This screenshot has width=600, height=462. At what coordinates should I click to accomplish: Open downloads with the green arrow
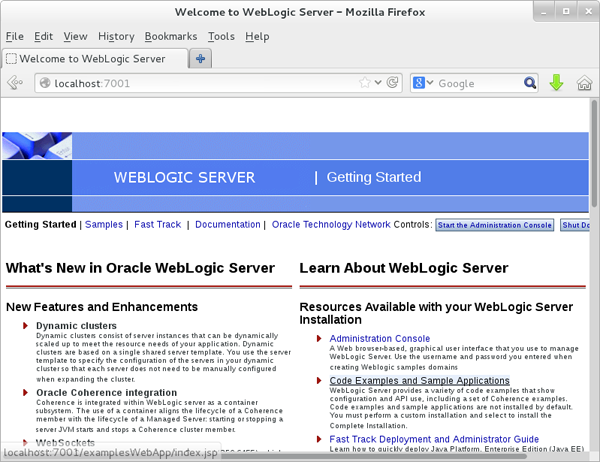[556, 83]
